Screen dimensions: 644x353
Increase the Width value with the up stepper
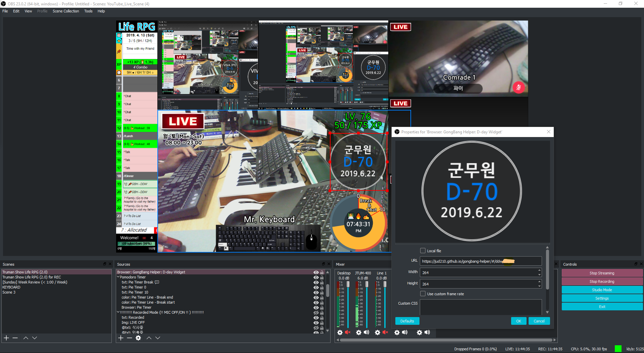(x=539, y=271)
